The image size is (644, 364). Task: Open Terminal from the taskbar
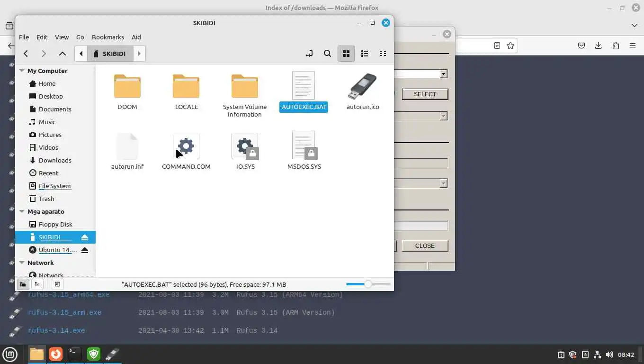(x=74, y=354)
